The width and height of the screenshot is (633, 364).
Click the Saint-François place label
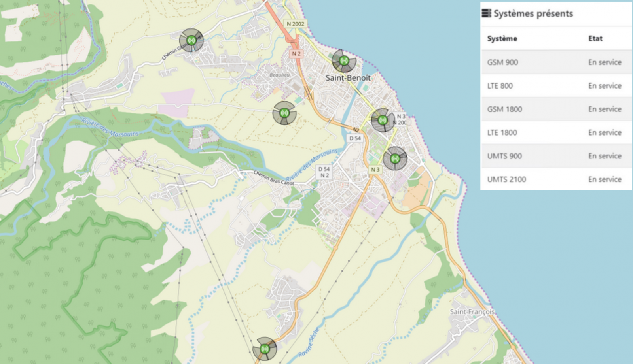pyautogui.click(x=472, y=312)
